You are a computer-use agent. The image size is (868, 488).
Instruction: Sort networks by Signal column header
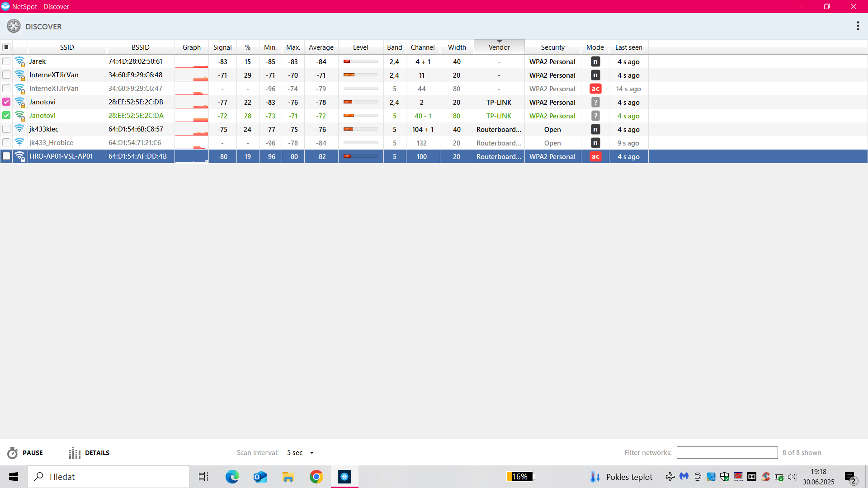tap(222, 47)
